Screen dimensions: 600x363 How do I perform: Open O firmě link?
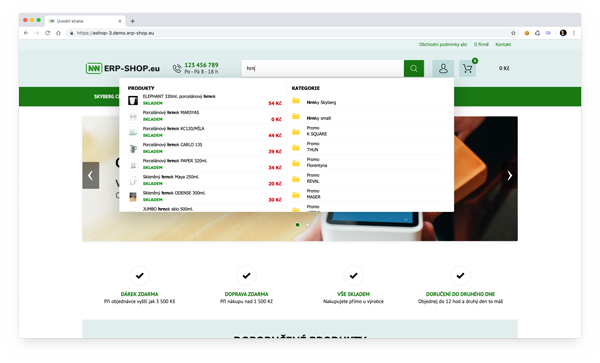click(x=481, y=44)
